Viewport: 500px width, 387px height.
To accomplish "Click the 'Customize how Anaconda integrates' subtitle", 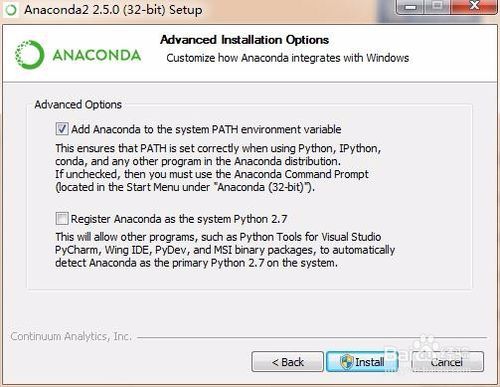I will [288, 58].
